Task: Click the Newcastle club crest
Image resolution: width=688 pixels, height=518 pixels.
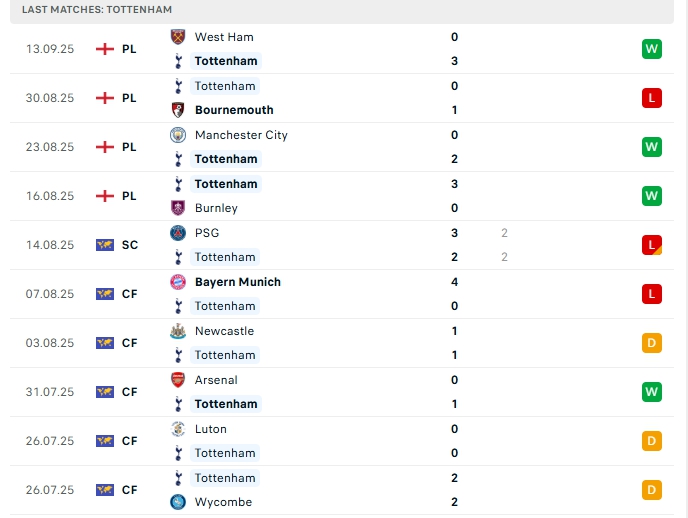Action: coord(178,331)
